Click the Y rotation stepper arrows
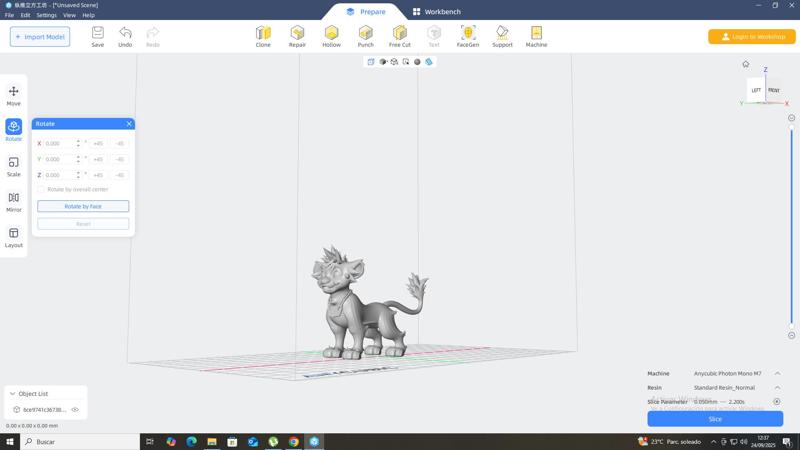 click(78, 159)
